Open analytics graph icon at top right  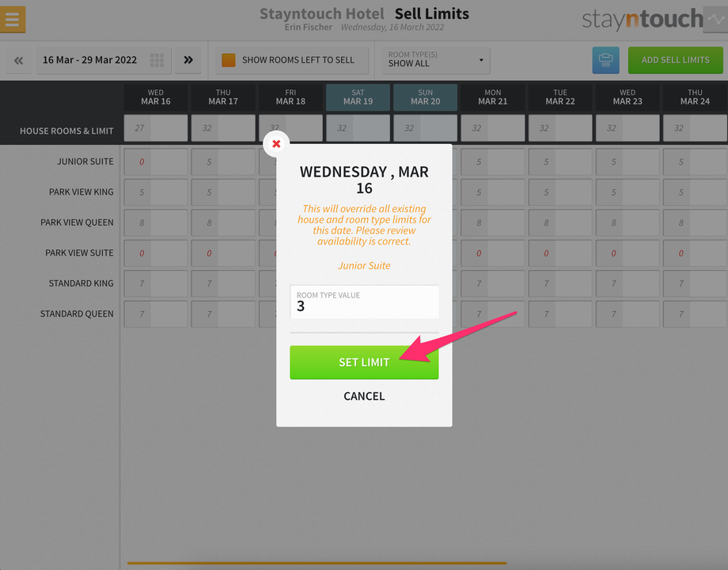tap(715, 20)
